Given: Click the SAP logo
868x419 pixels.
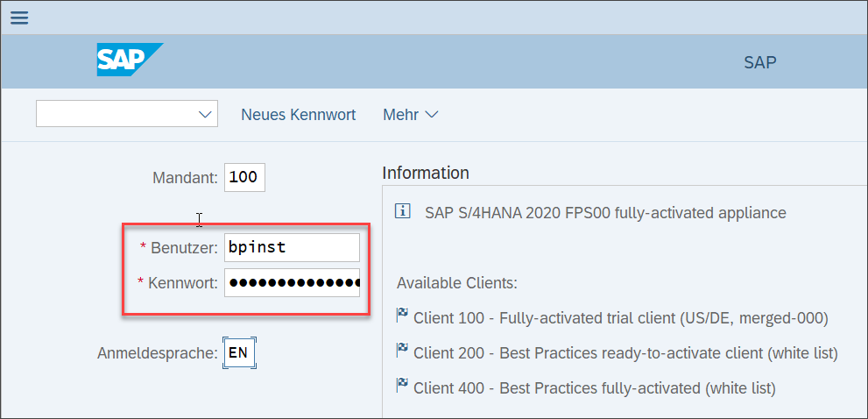Looking at the screenshot, I should (x=131, y=60).
